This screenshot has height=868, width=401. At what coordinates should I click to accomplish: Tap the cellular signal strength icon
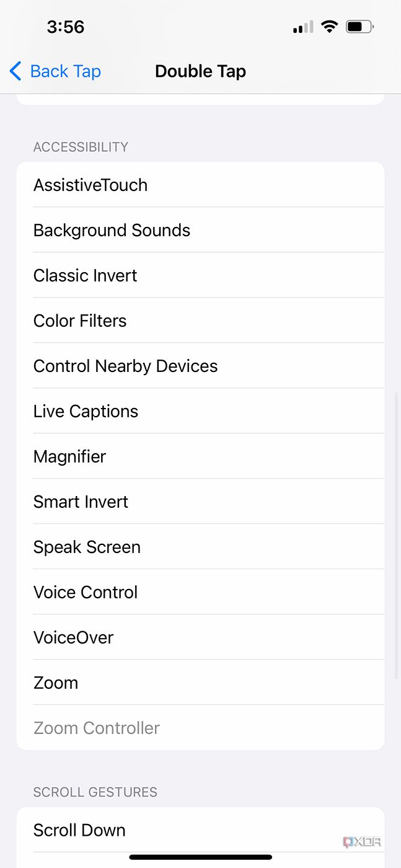302,27
